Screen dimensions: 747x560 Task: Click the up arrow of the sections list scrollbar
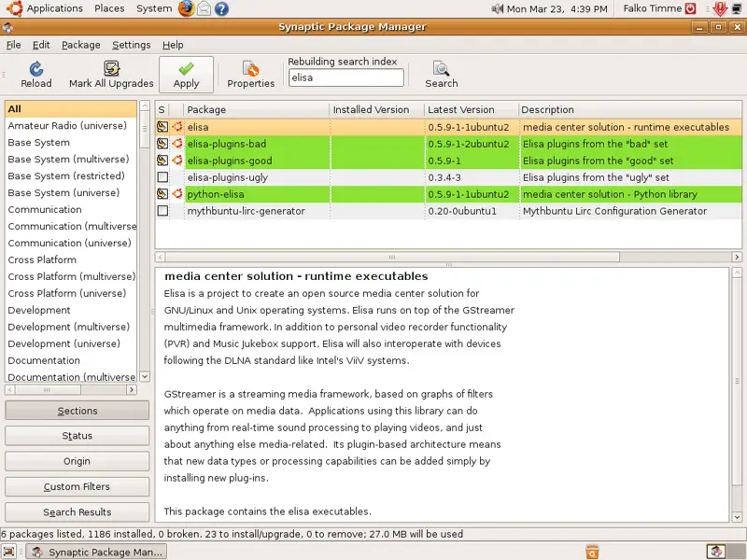click(x=145, y=106)
